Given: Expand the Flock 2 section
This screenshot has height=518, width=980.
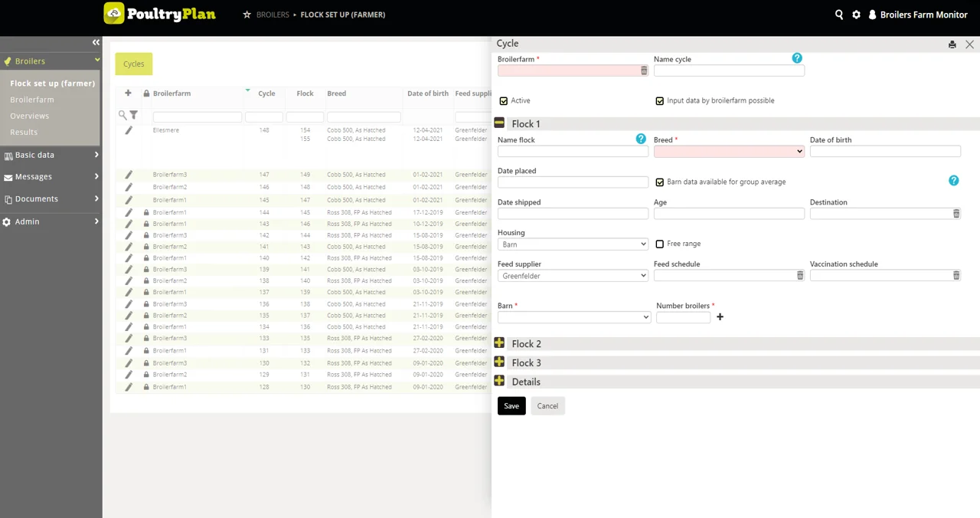Looking at the screenshot, I should tap(499, 343).
